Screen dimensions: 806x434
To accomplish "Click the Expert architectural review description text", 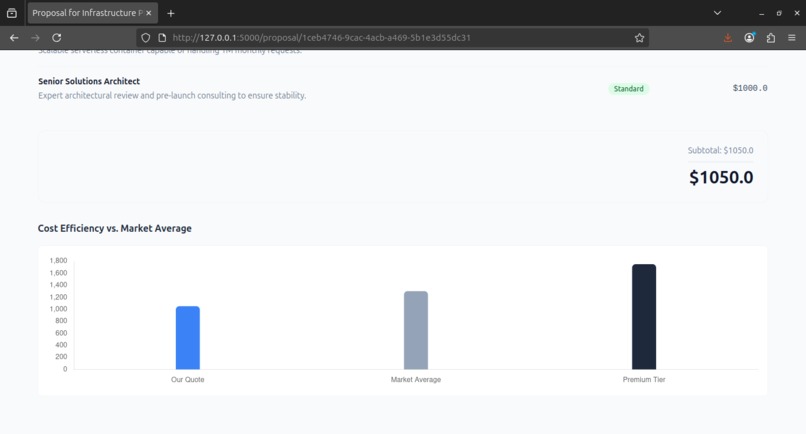I will [x=172, y=96].
